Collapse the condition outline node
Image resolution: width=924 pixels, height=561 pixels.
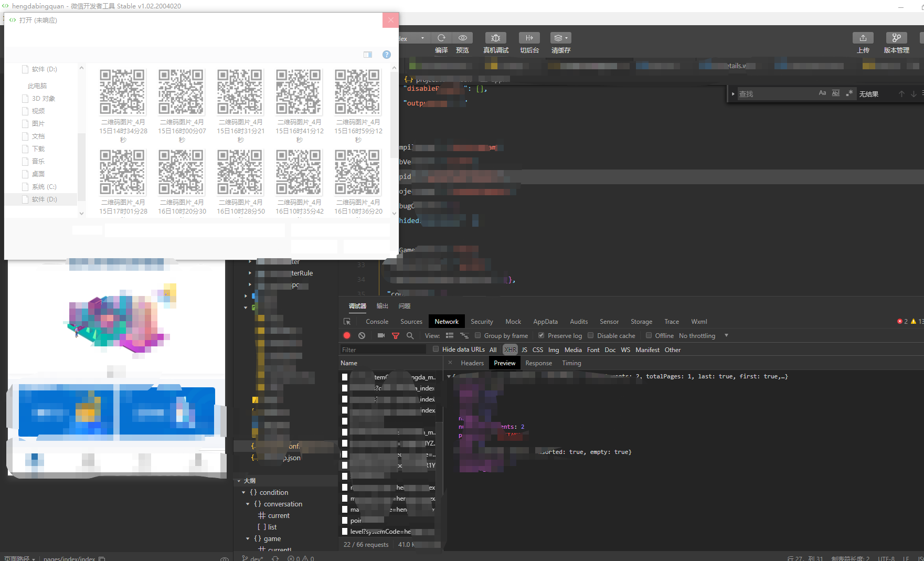point(243,492)
